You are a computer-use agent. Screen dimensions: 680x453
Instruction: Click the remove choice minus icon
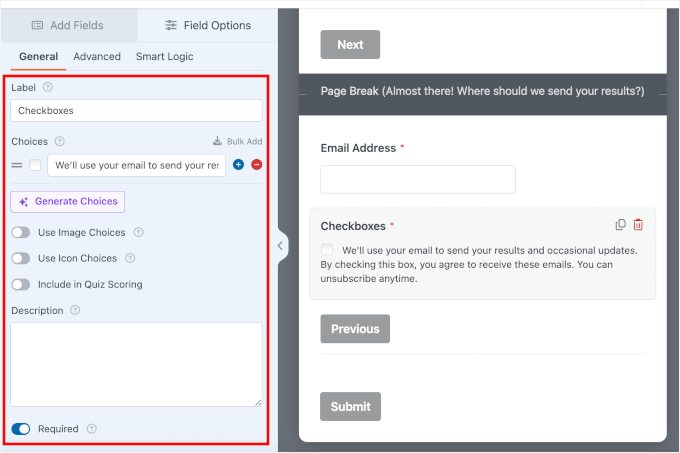click(256, 165)
